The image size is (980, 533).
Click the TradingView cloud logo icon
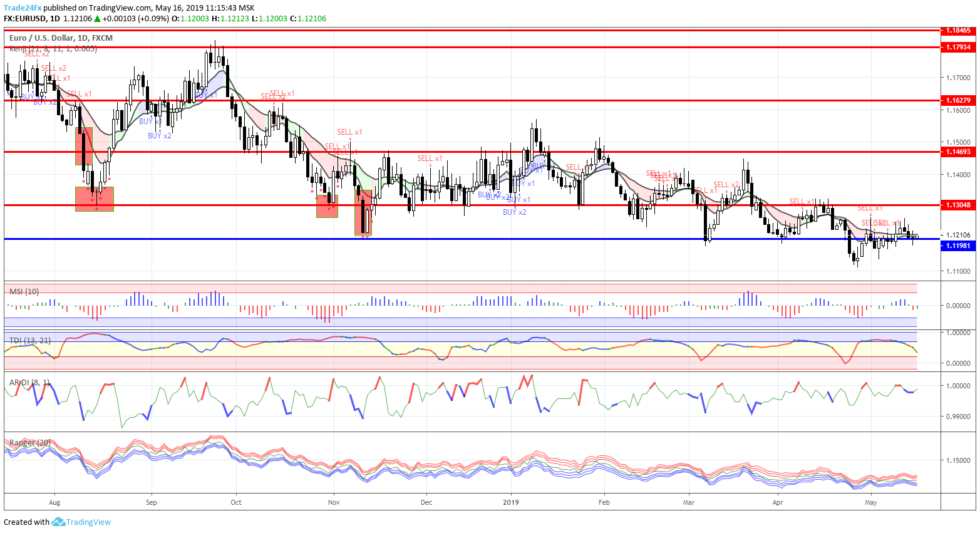click(x=58, y=522)
